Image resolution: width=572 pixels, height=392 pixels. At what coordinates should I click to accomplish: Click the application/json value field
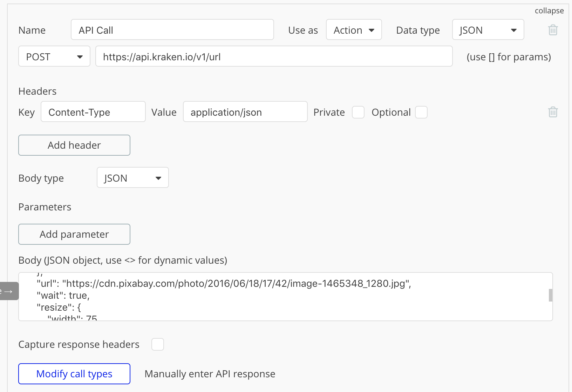[245, 112]
